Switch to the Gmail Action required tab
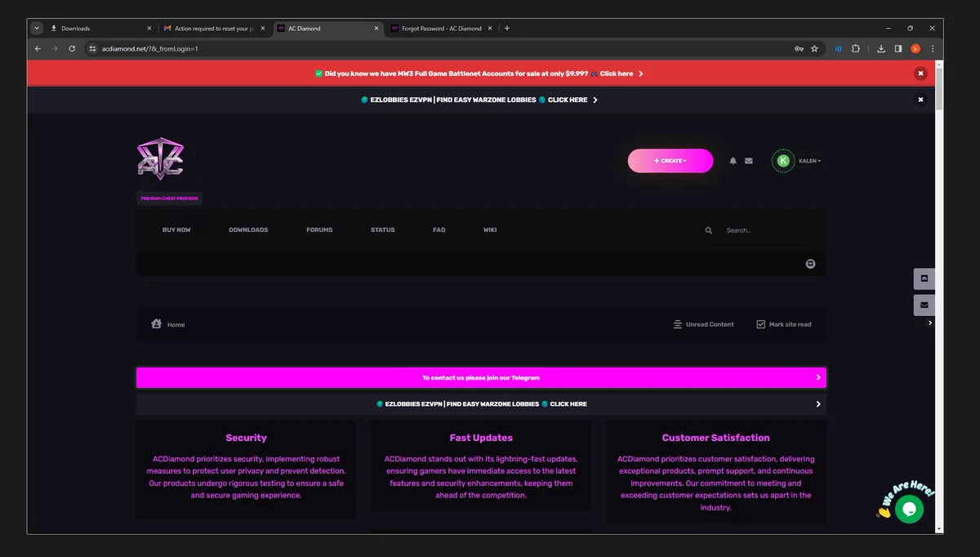This screenshot has height=557, width=980. pos(214,29)
